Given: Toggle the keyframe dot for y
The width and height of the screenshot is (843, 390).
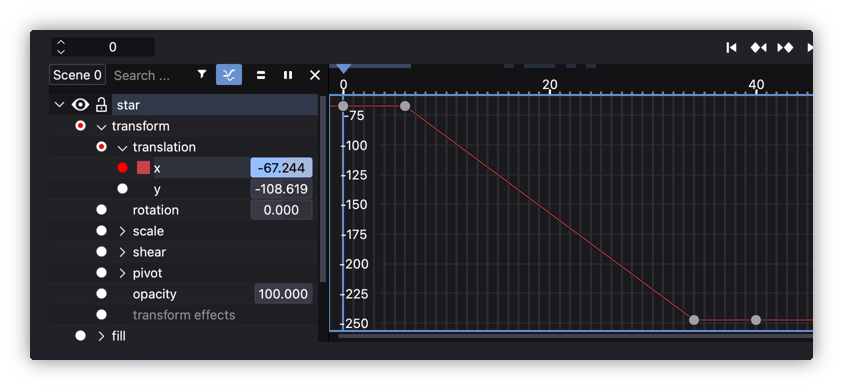Looking at the screenshot, I should 123,189.
